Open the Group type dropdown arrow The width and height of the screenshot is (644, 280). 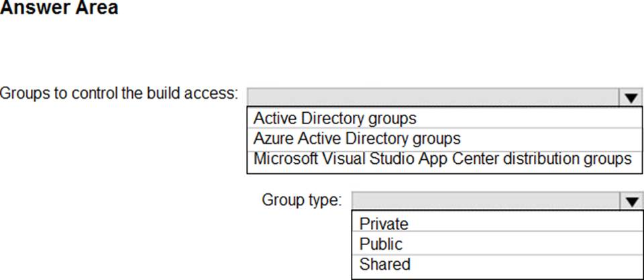pos(630,201)
